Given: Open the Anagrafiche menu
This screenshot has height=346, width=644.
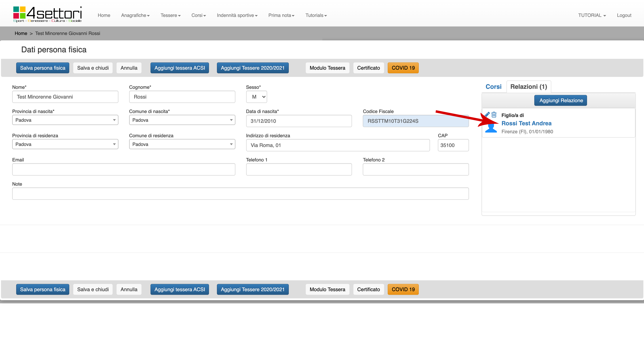Looking at the screenshot, I should click(135, 15).
